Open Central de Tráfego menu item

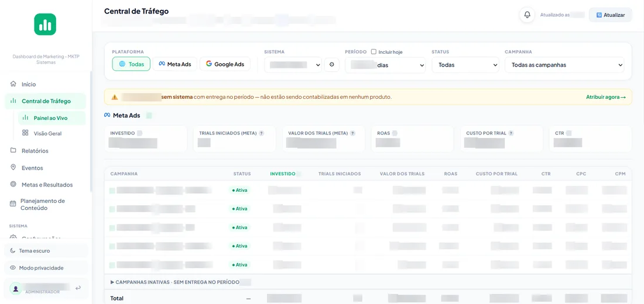[46, 101]
